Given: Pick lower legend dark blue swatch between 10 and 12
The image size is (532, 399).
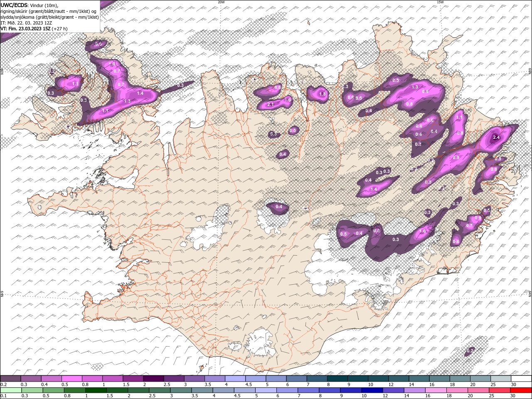Looking at the screenshot, I should [x=371, y=390].
